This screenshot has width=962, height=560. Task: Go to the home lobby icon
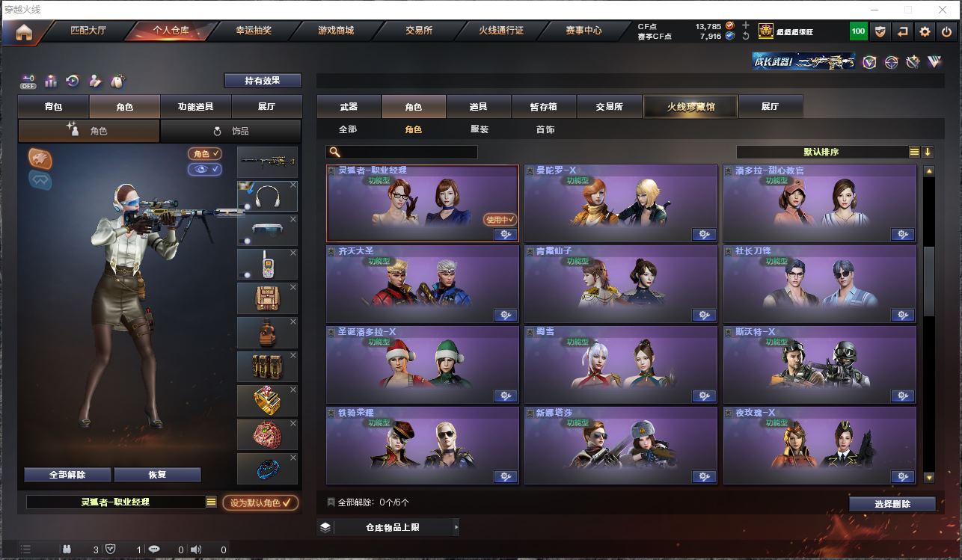25,32
